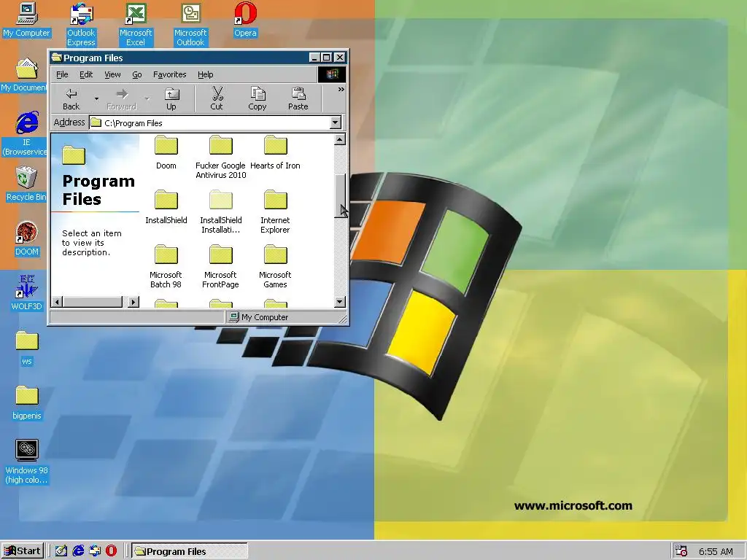Select the DOOM desktop shortcut
This screenshot has height=560, width=747.
(x=27, y=238)
